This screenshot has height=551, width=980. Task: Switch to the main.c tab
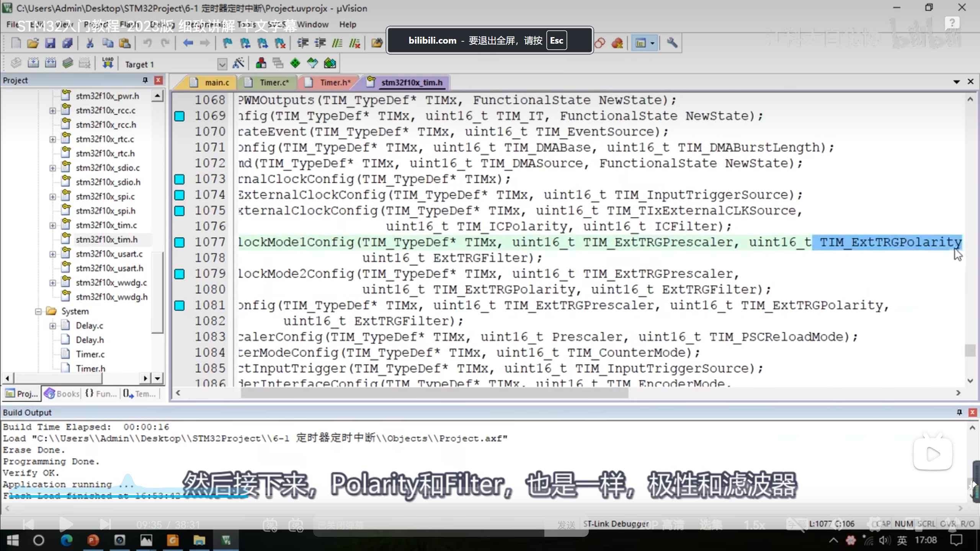coord(216,83)
